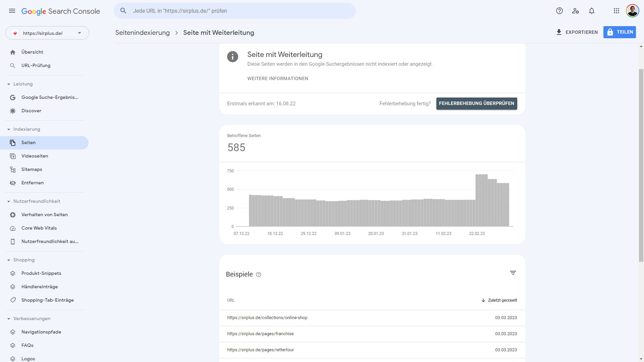Open Weitere Informationen link
This screenshot has width=644, height=362.
[x=278, y=79]
